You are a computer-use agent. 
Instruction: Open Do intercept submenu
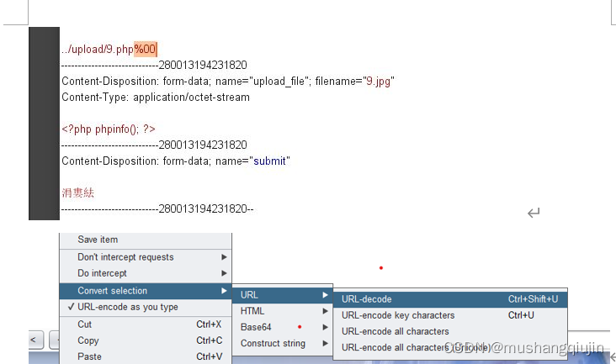coord(146,273)
